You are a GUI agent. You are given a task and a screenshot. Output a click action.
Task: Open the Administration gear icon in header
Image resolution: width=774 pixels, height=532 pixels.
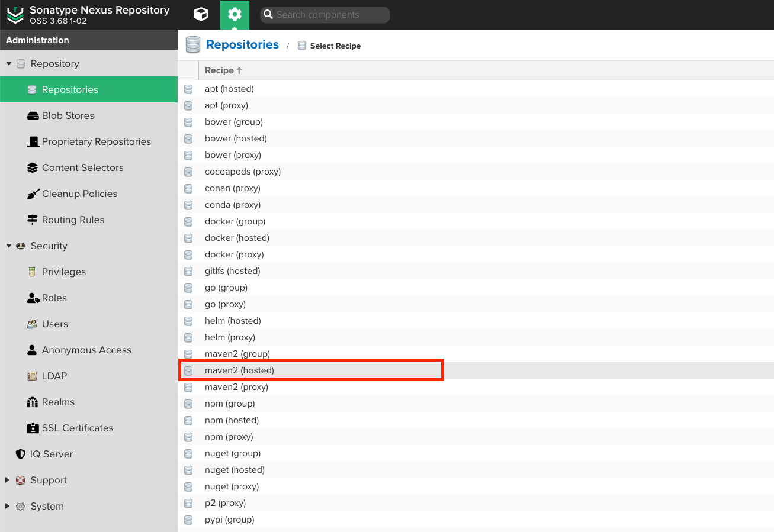235,14
